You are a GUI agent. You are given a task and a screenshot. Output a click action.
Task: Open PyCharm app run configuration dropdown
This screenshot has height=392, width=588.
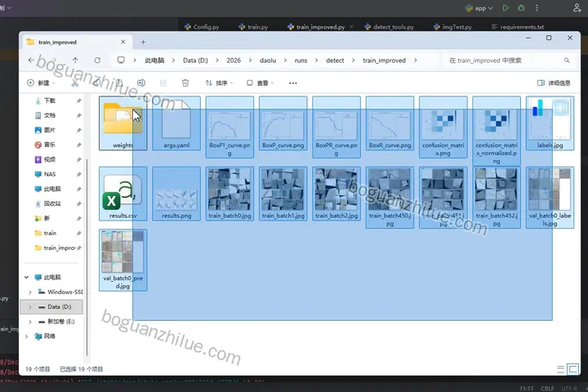pos(479,8)
